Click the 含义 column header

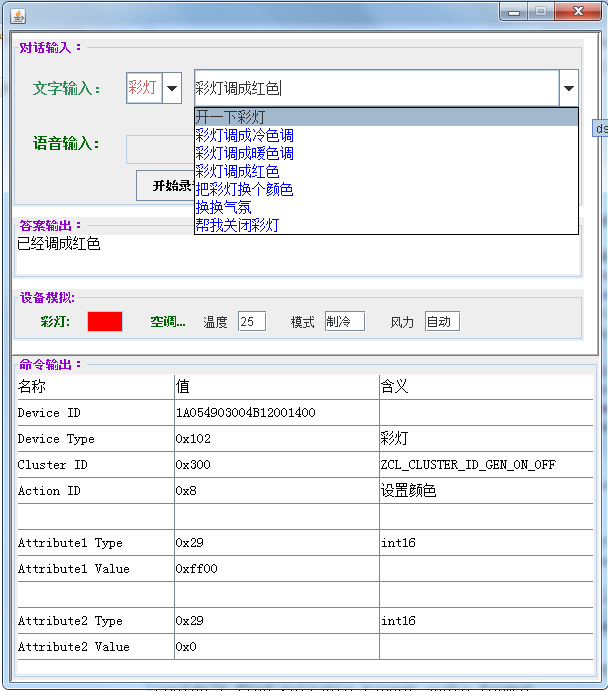coord(486,386)
